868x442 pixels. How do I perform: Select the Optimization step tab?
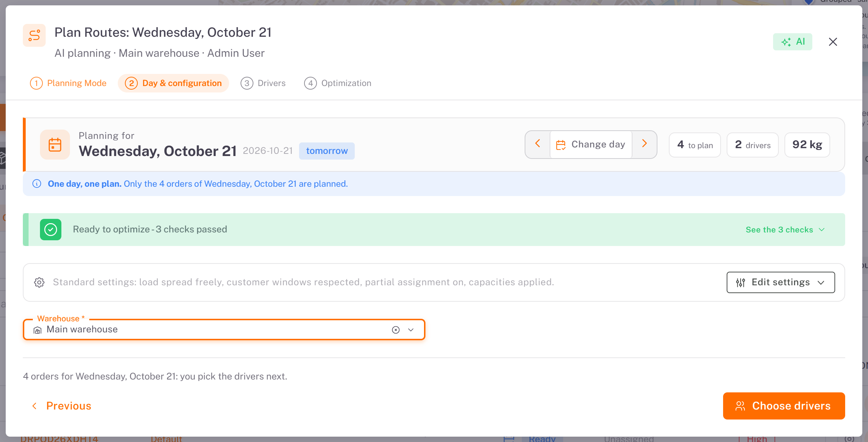pos(338,83)
